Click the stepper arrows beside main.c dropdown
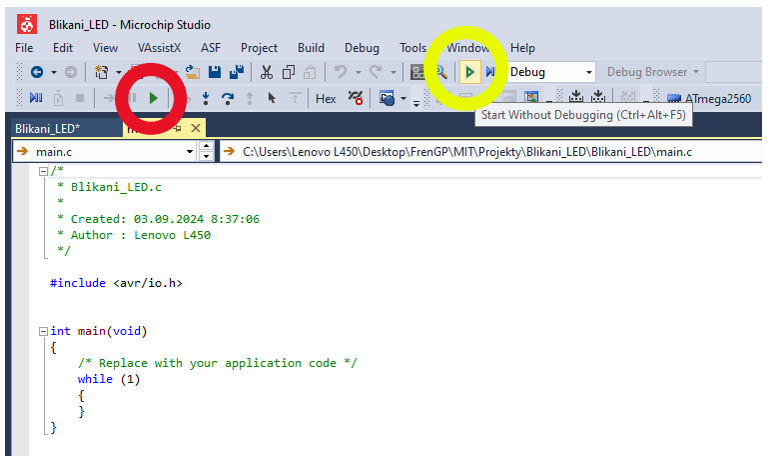Screen dimensions: 778x459 tap(206, 151)
